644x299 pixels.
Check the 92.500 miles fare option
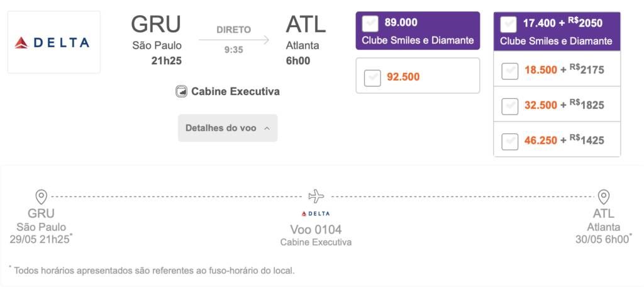point(372,78)
